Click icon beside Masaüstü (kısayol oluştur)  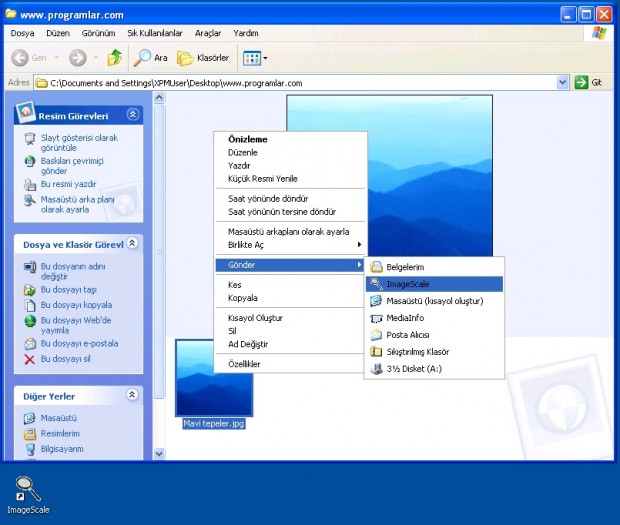click(376, 301)
